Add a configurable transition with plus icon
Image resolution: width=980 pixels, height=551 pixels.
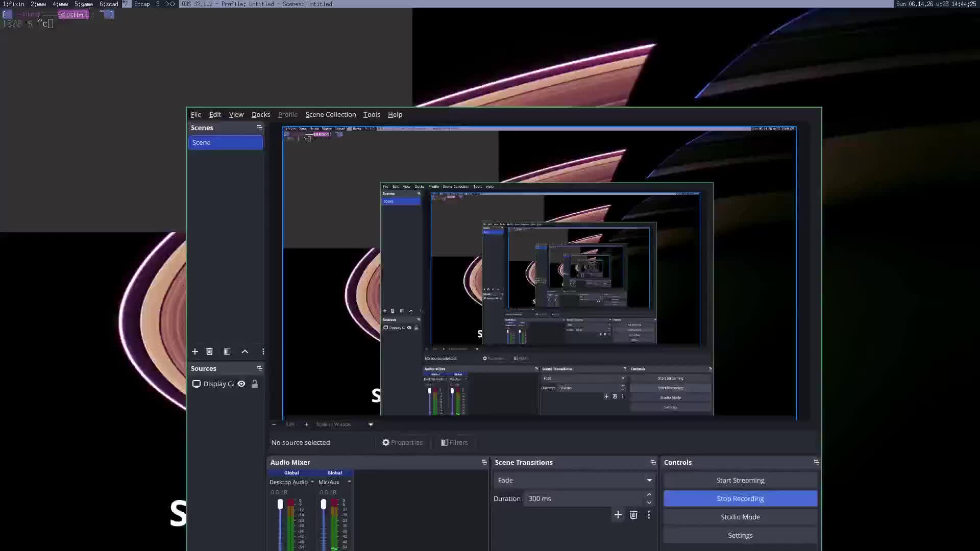(618, 515)
